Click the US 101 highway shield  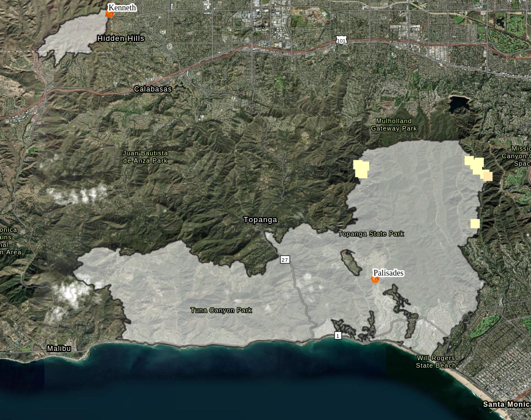(x=341, y=41)
